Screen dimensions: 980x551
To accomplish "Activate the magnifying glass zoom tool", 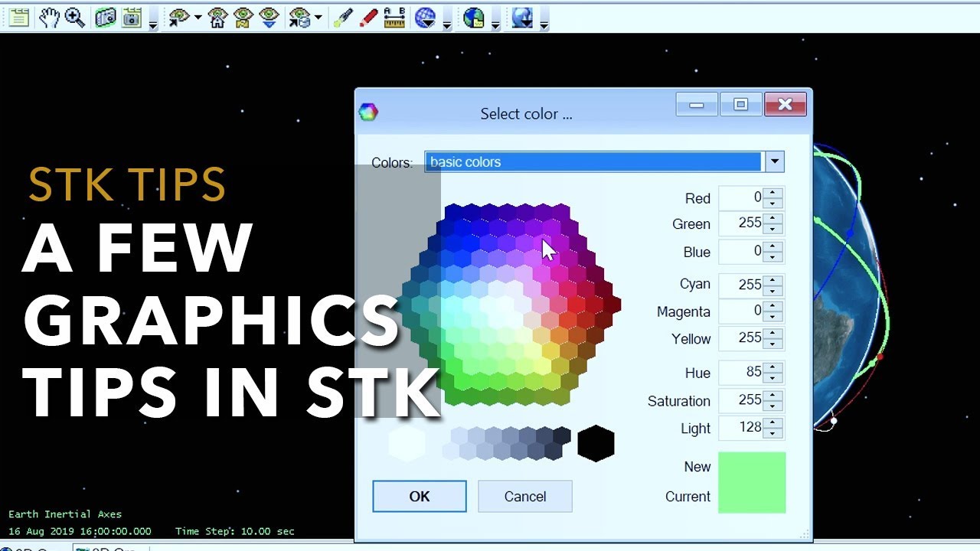I will point(74,17).
